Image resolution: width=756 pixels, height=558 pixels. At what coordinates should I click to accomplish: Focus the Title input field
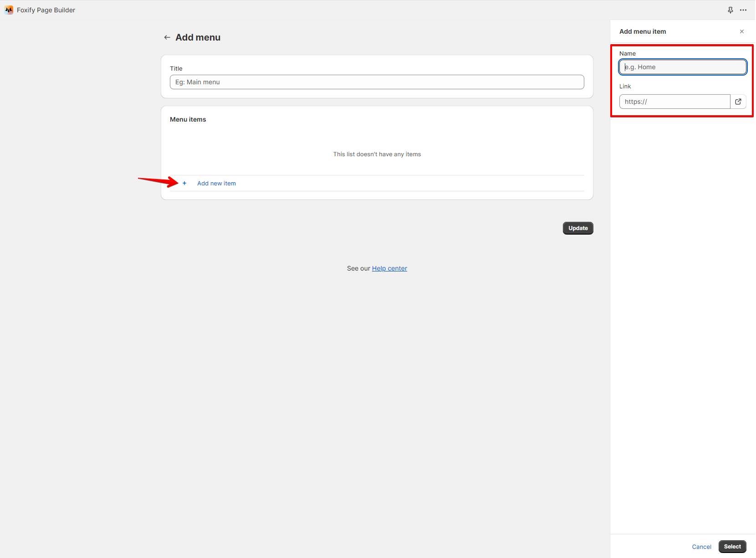pos(377,82)
